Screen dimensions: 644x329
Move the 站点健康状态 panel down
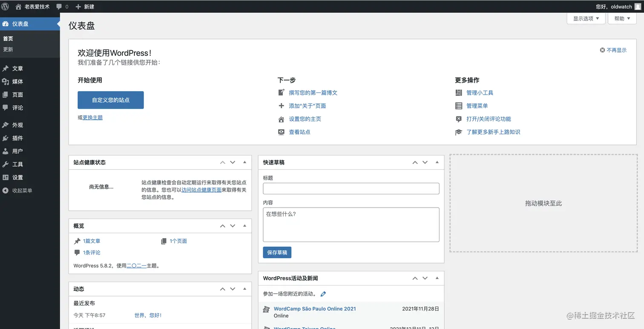tap(233, 162)
